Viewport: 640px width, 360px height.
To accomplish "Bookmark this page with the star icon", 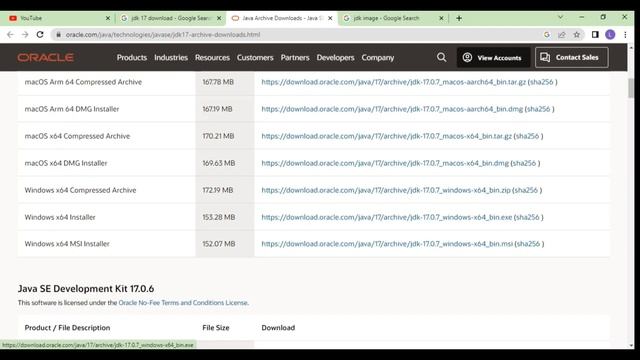I will 576,35.
